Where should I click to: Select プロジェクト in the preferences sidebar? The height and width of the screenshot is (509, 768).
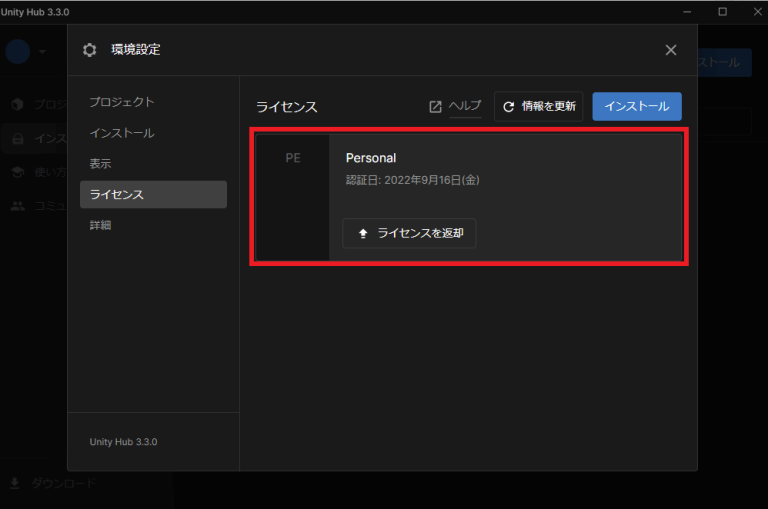click(x=121, y=102)
